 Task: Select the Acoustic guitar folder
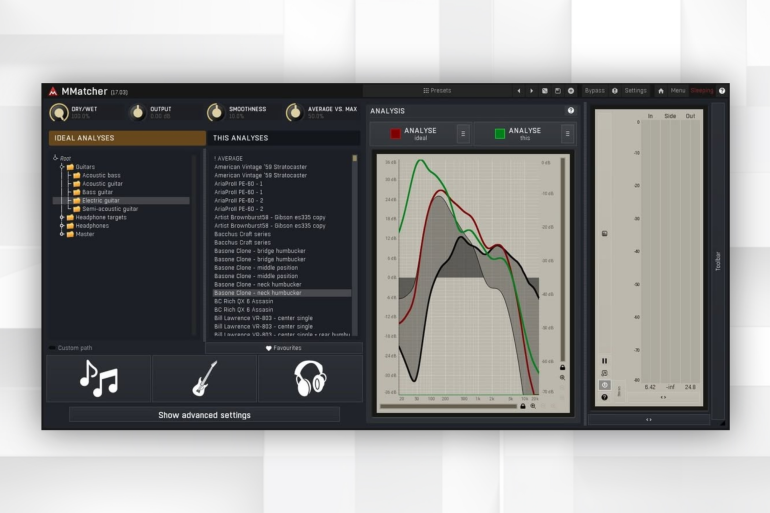click(102, 184)
